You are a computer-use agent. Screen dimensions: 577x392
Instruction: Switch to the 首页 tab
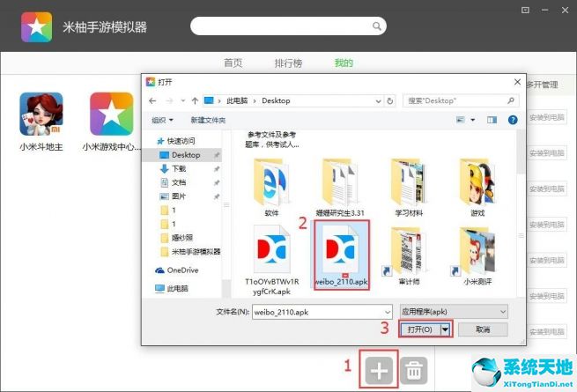tap(233, 63)
